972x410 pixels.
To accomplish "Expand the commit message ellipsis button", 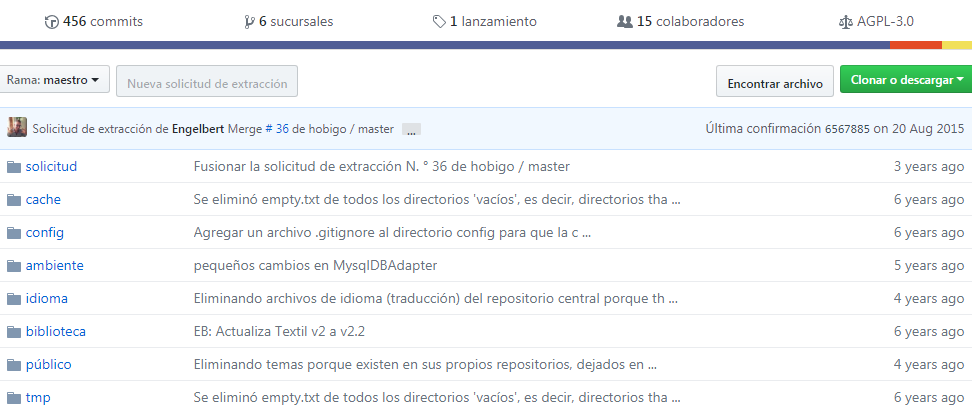I will click(411, 130).
